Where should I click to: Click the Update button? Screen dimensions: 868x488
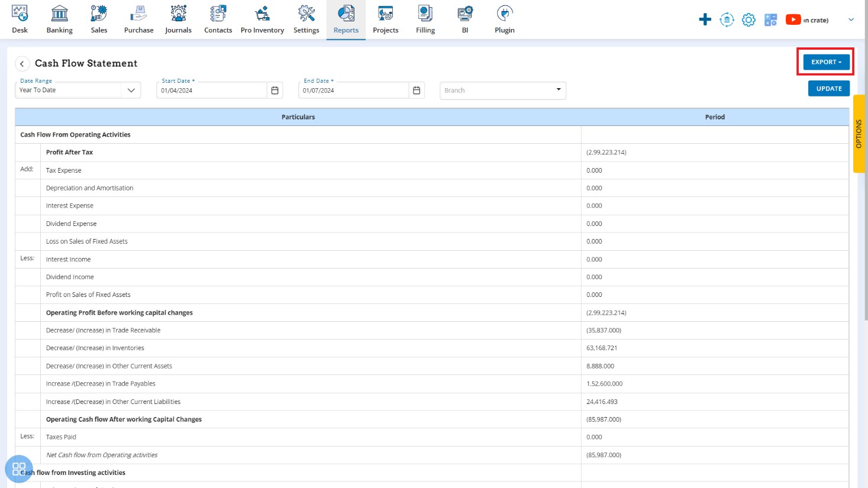[829, 89]
